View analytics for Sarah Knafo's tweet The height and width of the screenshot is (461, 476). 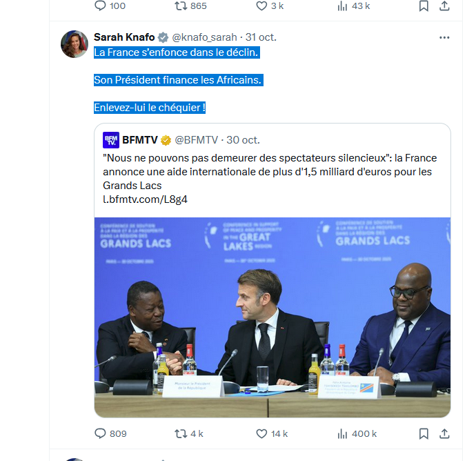tap(343, 433)
